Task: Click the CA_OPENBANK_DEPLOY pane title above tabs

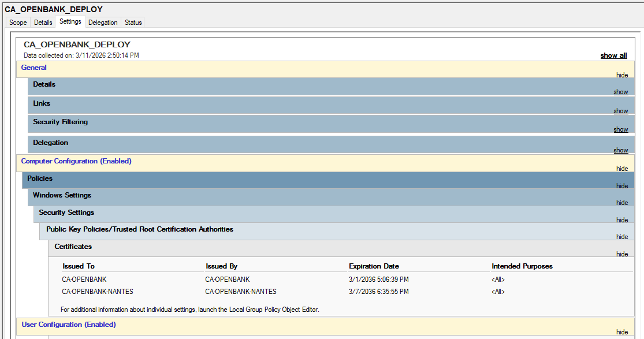Action: pos(54,9)
